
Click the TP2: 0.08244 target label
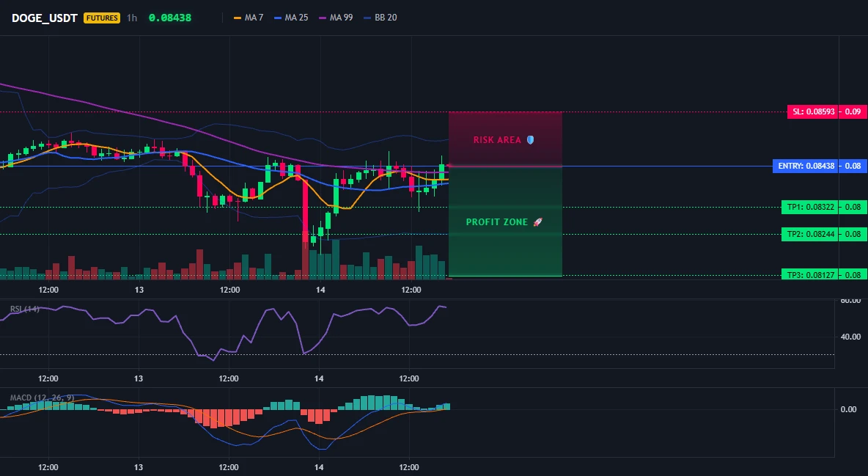tap(809, 235)
